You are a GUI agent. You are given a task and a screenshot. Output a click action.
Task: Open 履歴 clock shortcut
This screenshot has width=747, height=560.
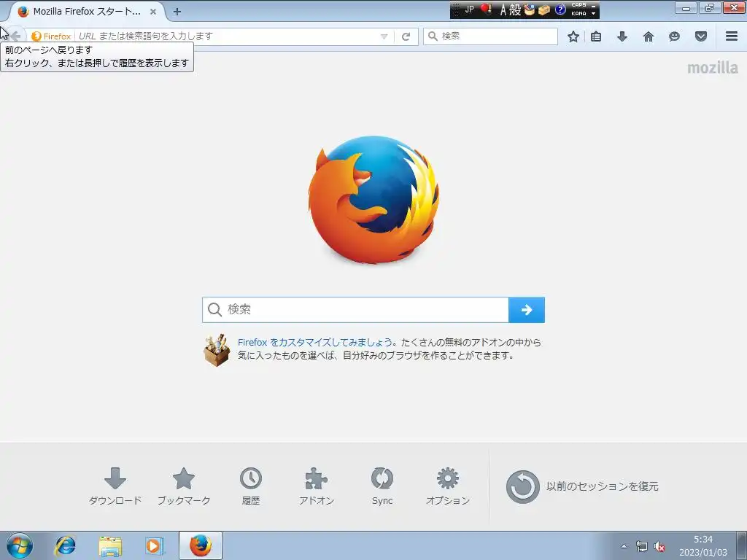point(251,486)
